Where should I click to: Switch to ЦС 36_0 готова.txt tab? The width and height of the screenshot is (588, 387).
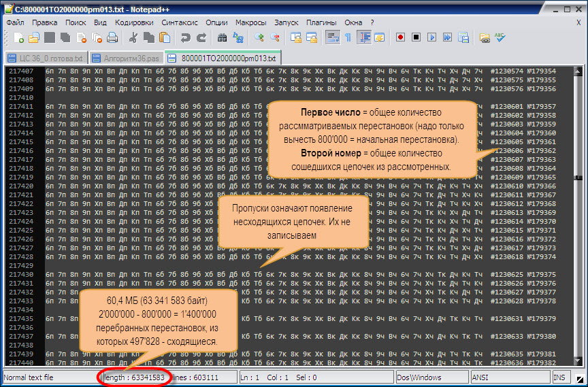[x=46, y=58]
